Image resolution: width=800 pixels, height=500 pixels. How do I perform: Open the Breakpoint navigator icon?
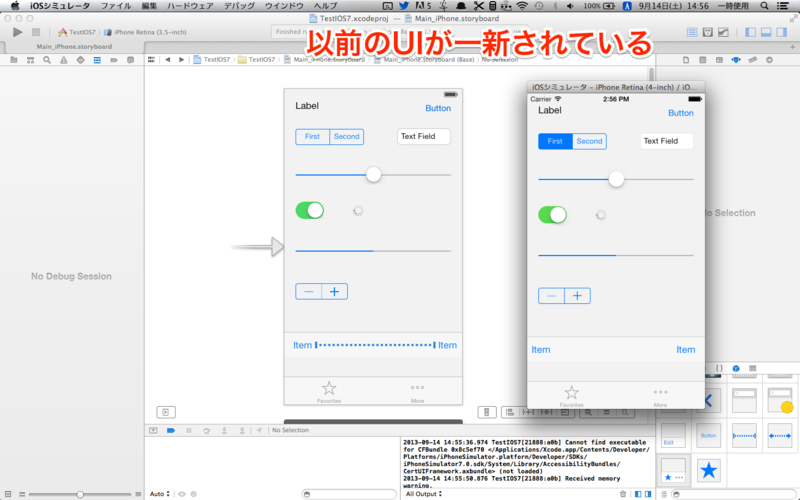(x=114, y=60)
